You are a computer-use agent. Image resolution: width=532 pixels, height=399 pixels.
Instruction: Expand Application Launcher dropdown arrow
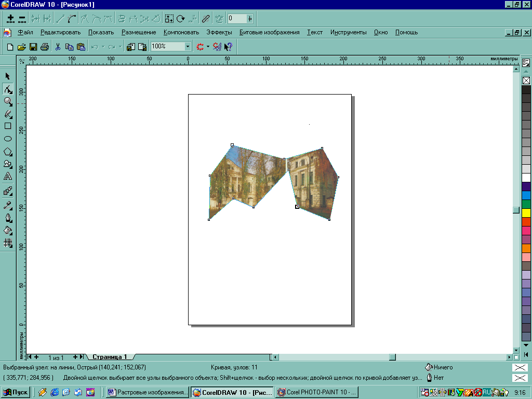coord(208,47)
